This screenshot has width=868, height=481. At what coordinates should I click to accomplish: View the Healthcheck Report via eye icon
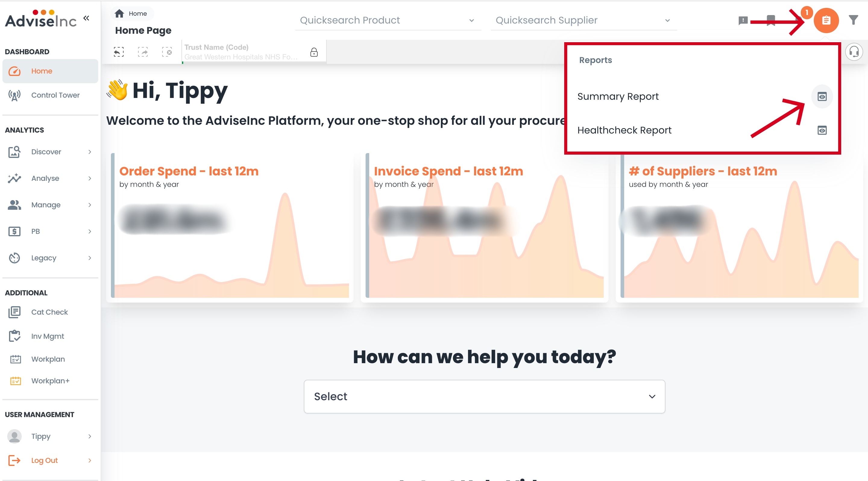coord(822,130)
